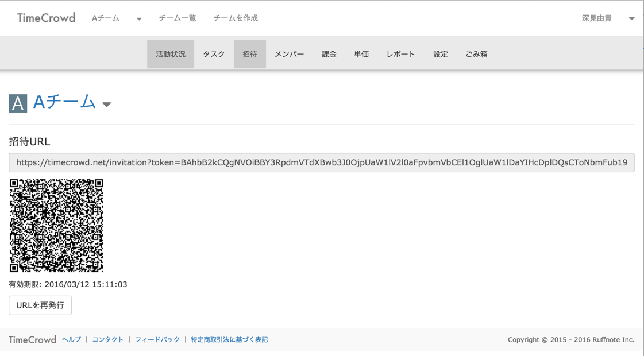The height and width of the screenshot is (356, 644).
Task: Open the タスク tab
Action: click(x=214, y=54)
